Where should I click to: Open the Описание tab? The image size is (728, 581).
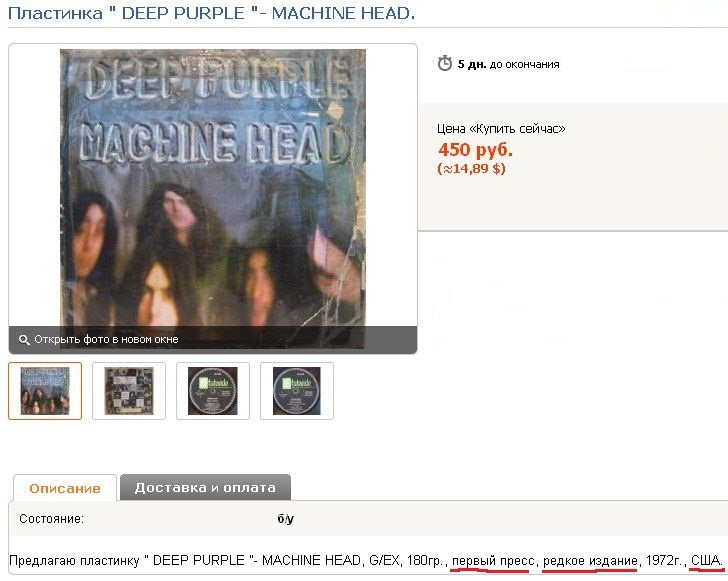tap(65, 488)
